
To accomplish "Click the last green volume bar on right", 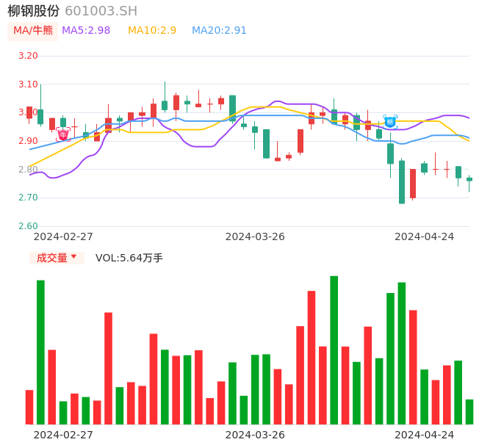I will click(469, 412).
